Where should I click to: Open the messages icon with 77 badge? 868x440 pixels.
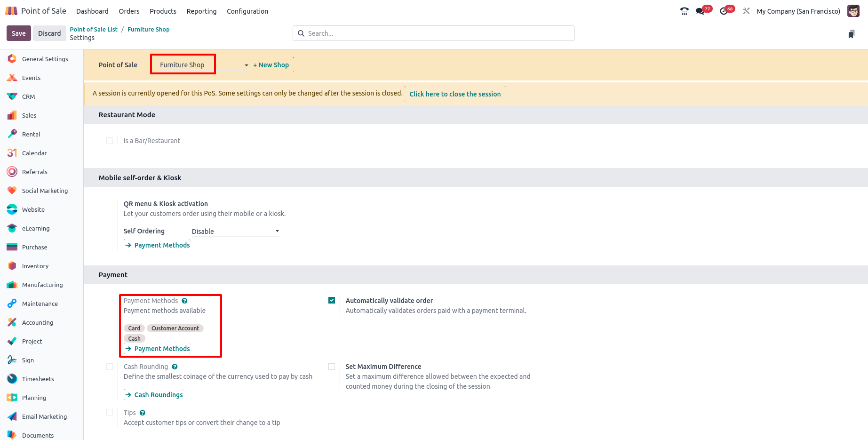700,11
